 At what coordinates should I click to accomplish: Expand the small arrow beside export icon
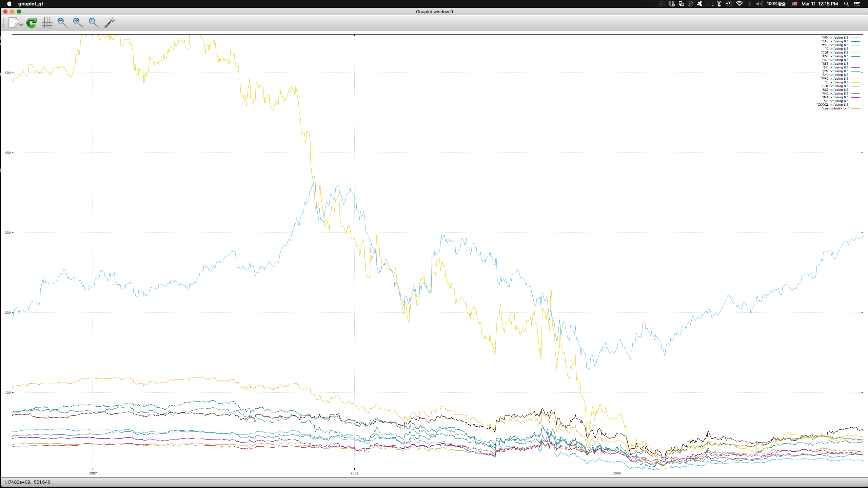pos(21,25)
